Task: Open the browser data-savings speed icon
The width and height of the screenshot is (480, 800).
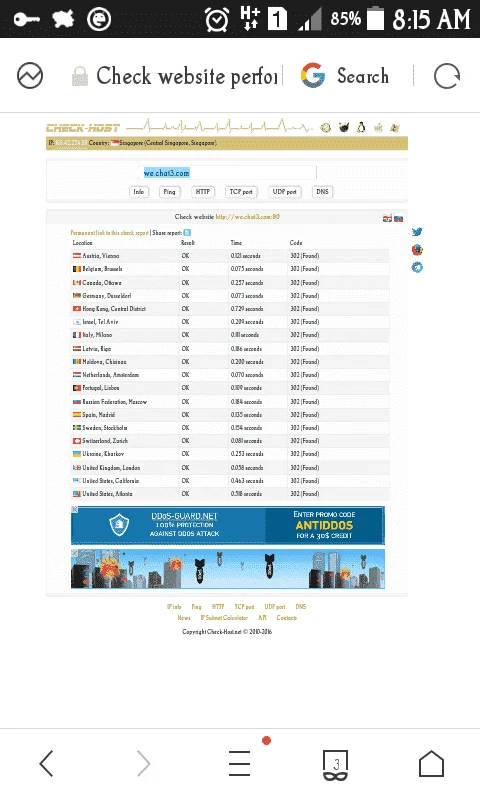Action: 30,76
